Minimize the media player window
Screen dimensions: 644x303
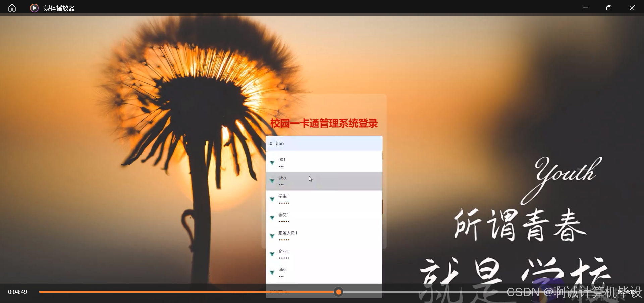pyautogui.click(x=586, y=8)
